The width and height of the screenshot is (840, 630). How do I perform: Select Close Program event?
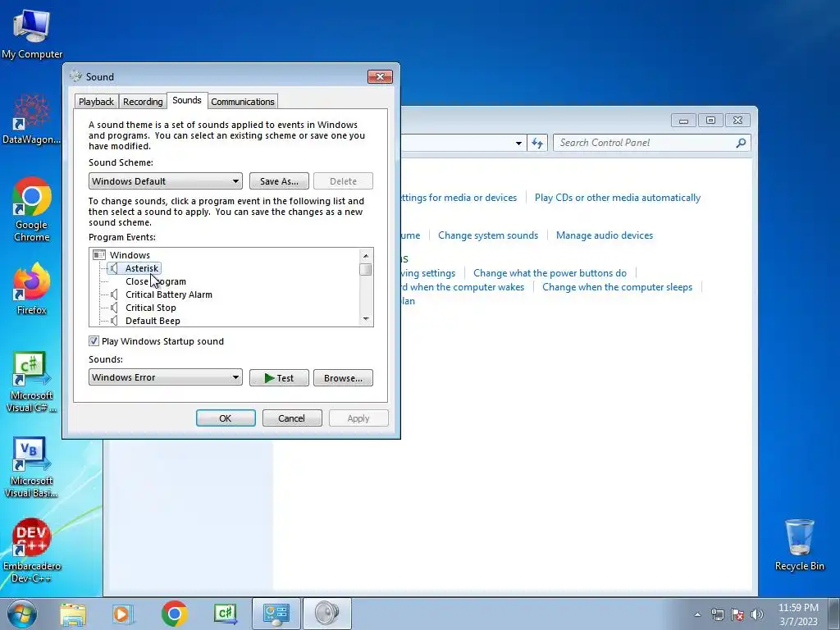tap(156, 281)
